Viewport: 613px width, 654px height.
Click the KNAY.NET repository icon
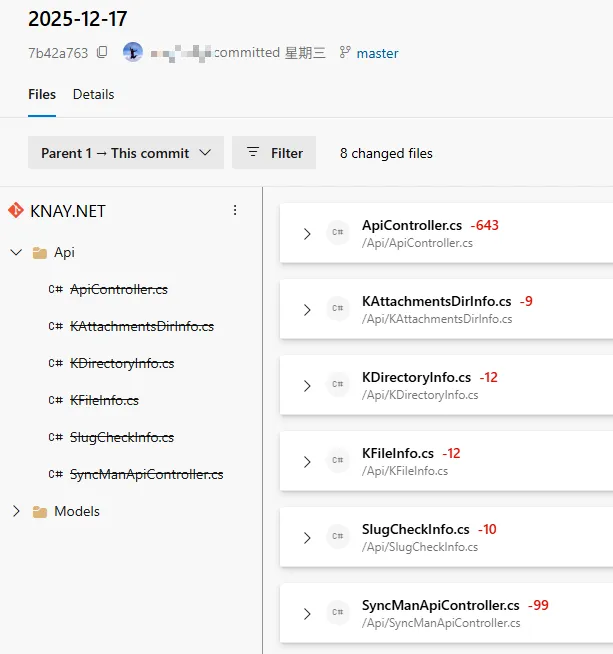(16, 210)
